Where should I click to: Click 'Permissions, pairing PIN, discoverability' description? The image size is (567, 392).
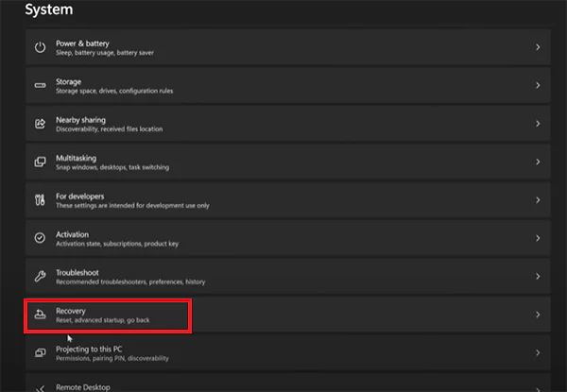pyautogui.click(x=112, y=358)
